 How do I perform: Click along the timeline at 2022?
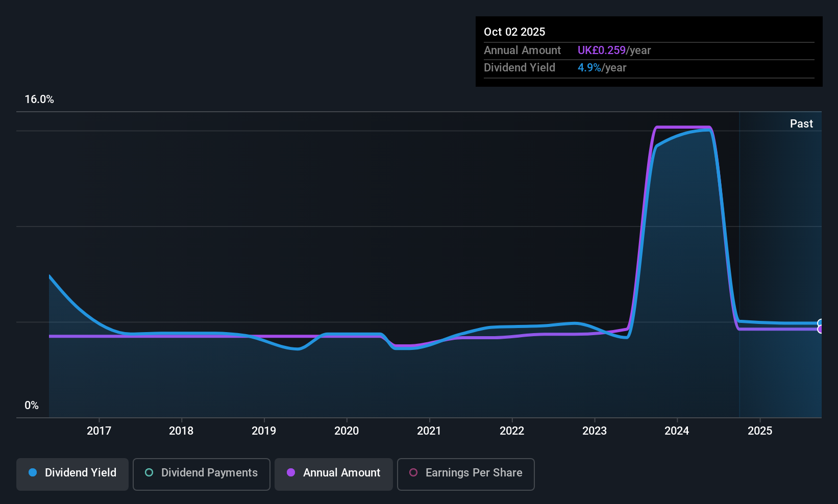(x=512, y=431)
